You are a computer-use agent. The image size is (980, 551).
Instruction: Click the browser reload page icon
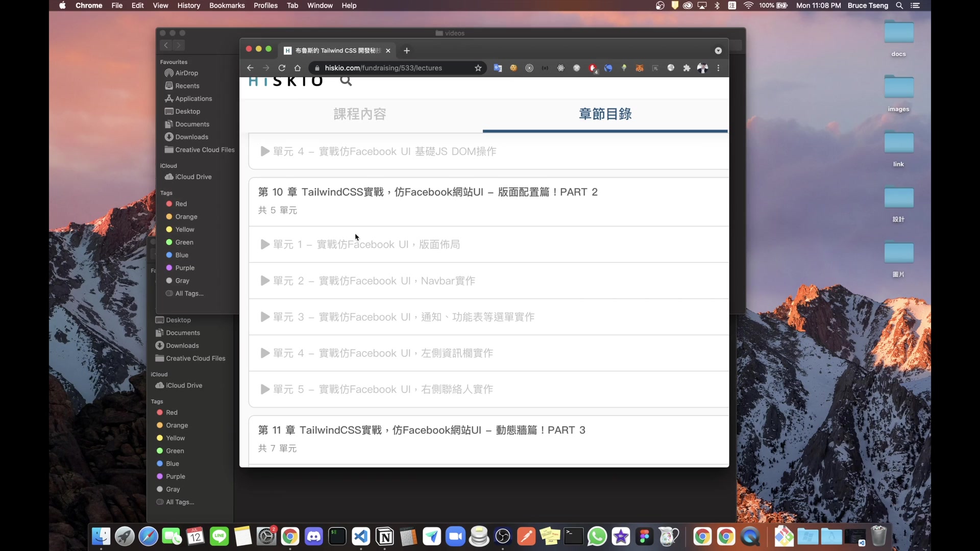point(282,68)
